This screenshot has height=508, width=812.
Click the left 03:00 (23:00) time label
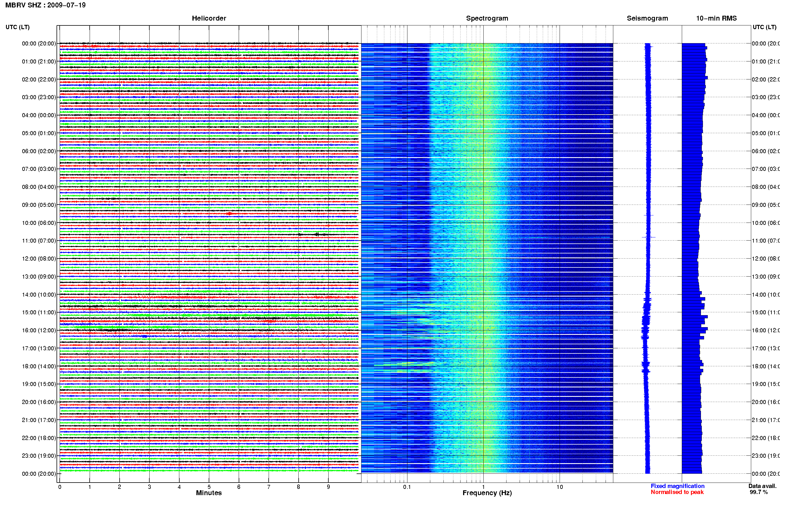click(x=39, y=97)
